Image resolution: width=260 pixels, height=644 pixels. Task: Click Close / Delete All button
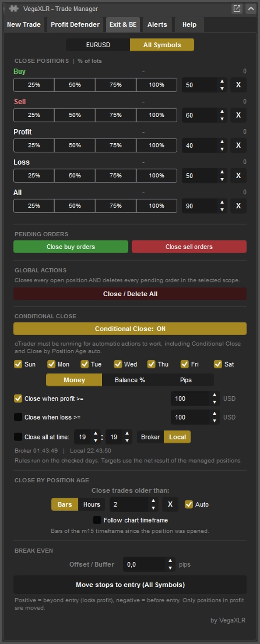[130, 294]
